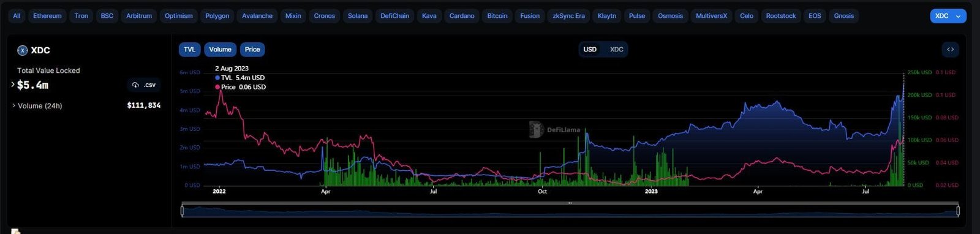Select the BSC chain filter
This screenshot has width=980, height=234.
coord(107,16)
